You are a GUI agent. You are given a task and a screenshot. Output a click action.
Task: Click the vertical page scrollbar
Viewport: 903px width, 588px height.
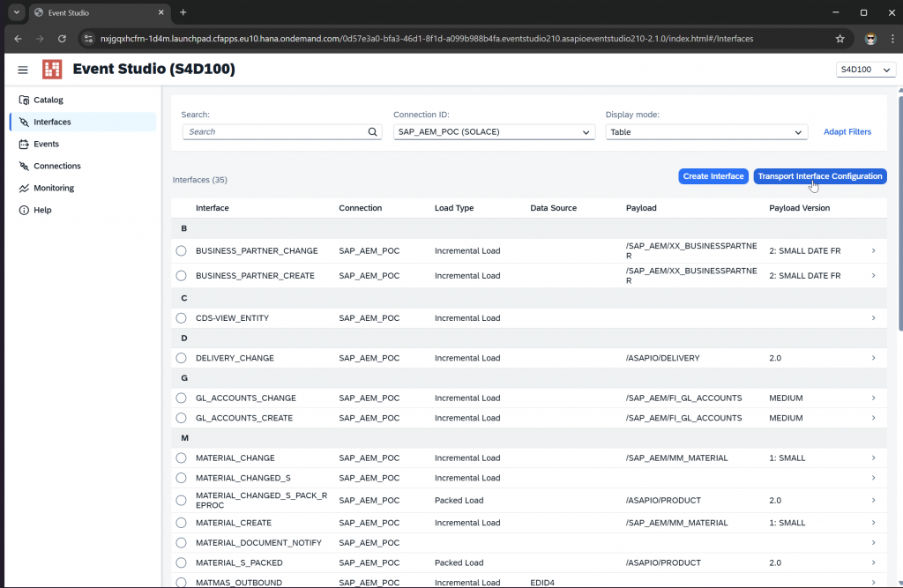click(x=899, y=212)
